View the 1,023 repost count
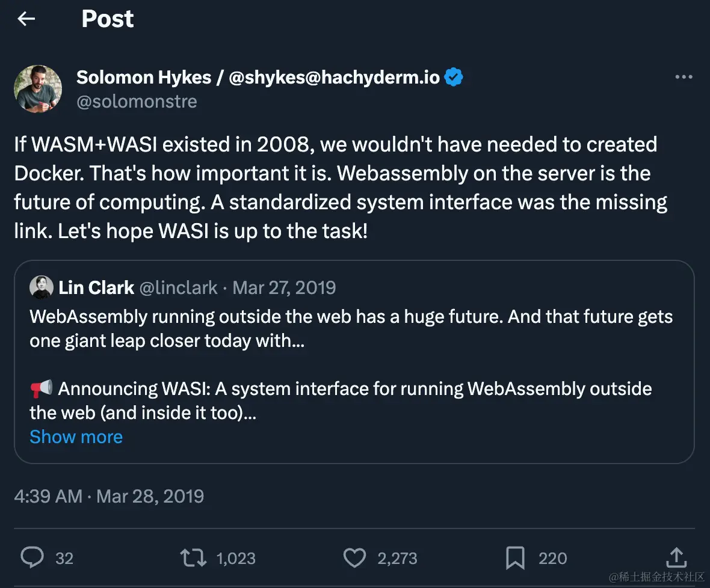This screenshot has height=588, width=710. click(236, 558)
